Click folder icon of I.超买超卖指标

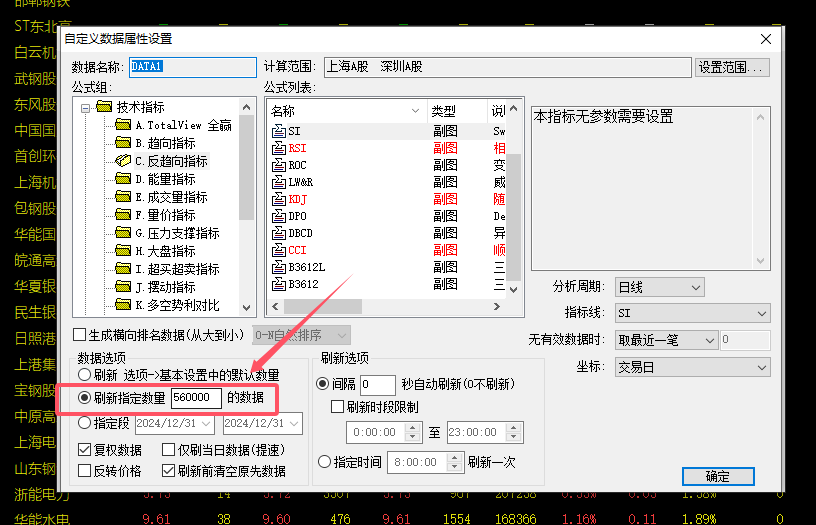tap(123, 269)
